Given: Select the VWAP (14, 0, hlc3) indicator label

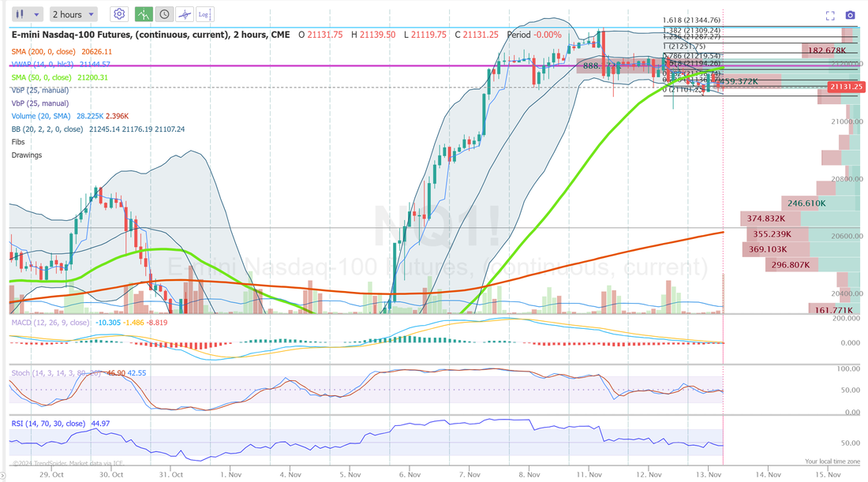Looking at the screenshot, I should tap(43, 64).
